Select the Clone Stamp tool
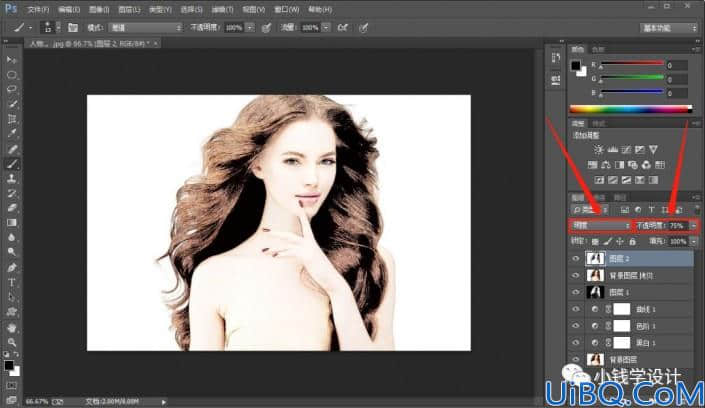 (12, 178)
